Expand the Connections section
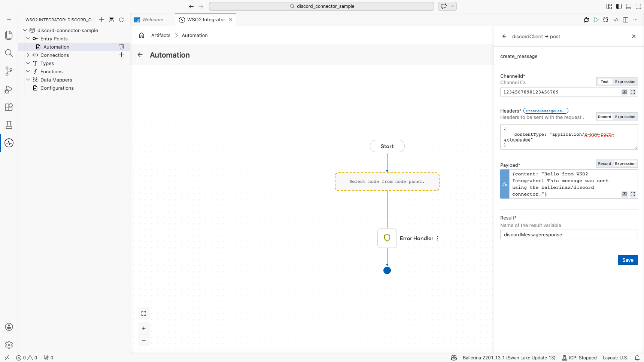 [x=28, y=55]
